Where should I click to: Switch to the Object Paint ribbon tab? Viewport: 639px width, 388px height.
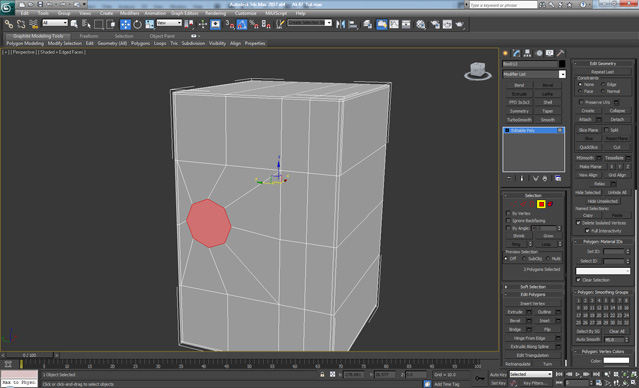click(x=162, y=36)
